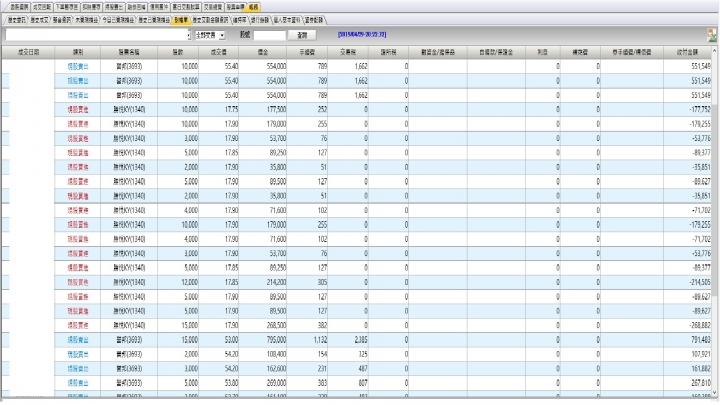Sort by the 股票名稱 column header
720x405 pixels.
point(129,52)
